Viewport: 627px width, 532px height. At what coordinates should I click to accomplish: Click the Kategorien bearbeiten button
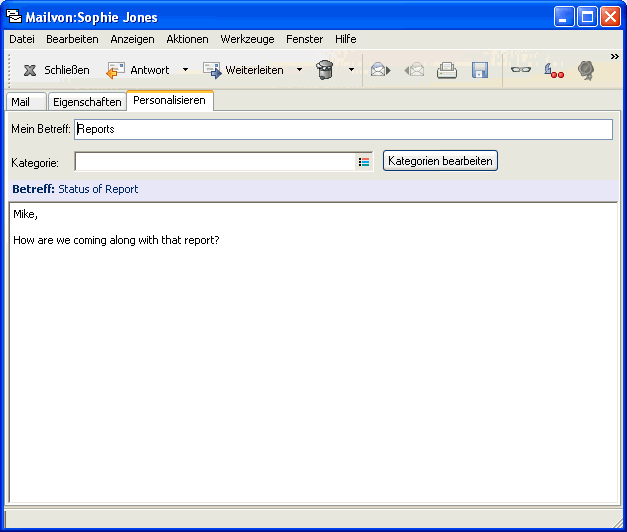pyautogui.click(x=440, y=161)
